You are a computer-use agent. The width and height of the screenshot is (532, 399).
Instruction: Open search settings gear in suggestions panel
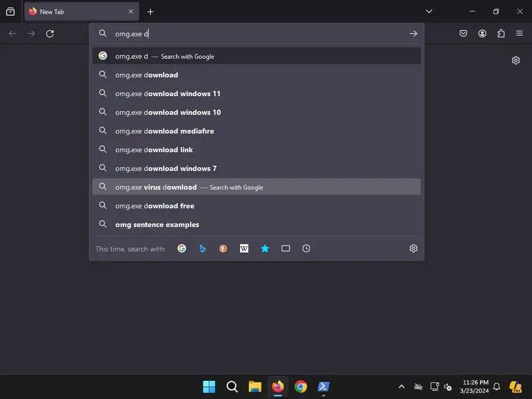(413, 248)
